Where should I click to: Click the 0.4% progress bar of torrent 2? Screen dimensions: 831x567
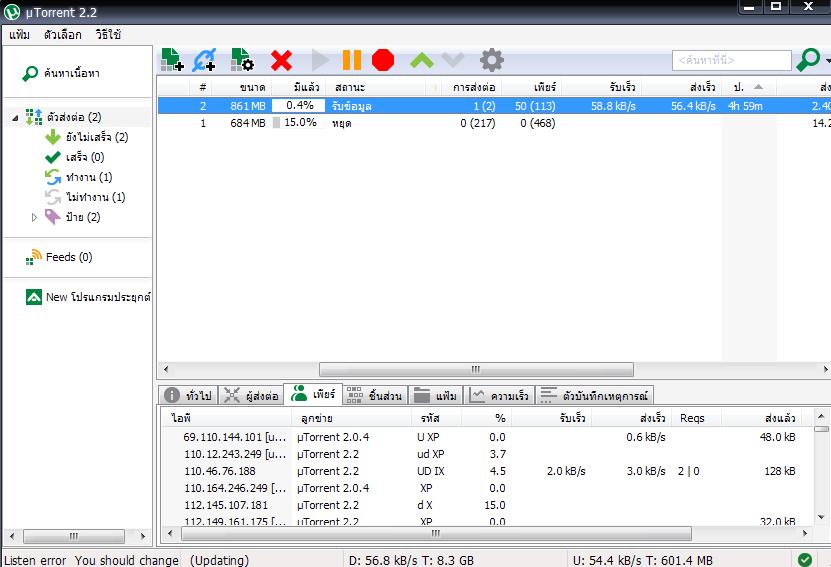coord(298,105)
